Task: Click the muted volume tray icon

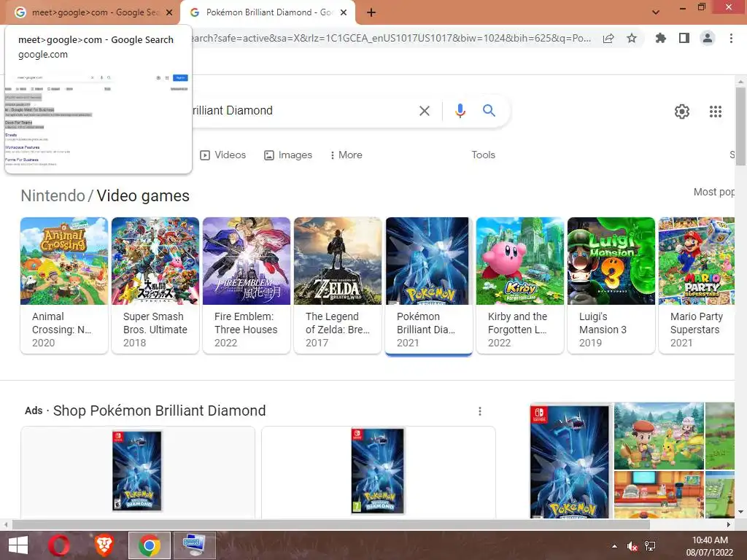Action: click(x=632, y=546)
